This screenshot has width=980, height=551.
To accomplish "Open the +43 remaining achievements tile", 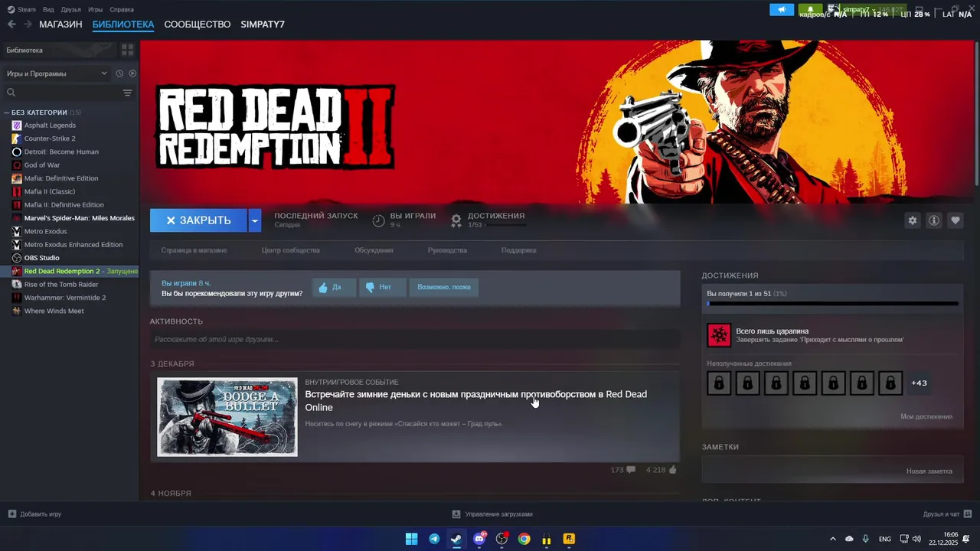I will [919, 383].
